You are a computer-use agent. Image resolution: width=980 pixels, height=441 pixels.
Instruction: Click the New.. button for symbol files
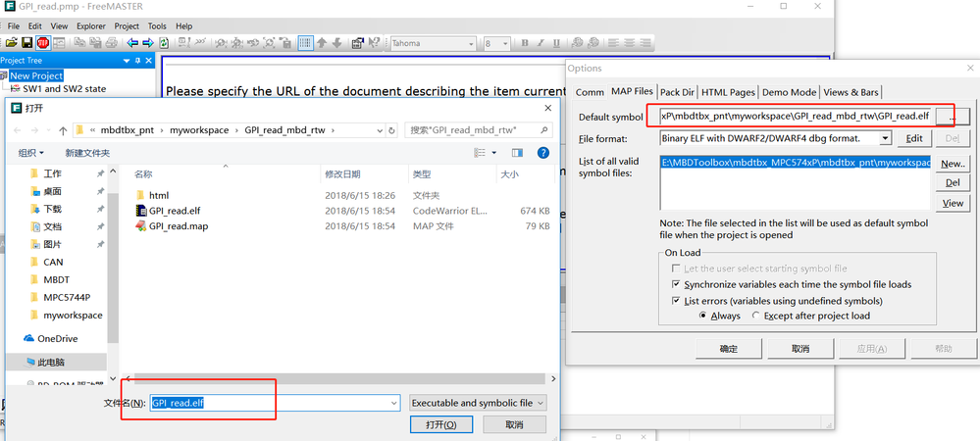point(953,164)
